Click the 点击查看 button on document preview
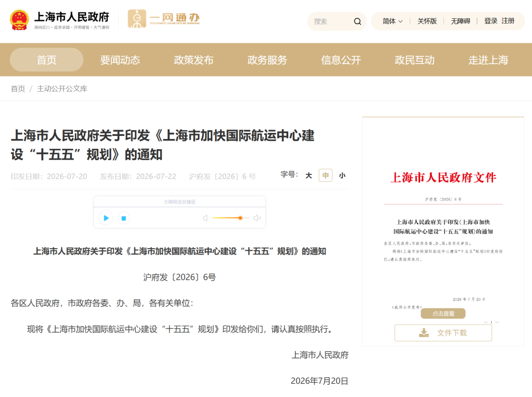The image size is (532, 397). (x=443, y=314)
